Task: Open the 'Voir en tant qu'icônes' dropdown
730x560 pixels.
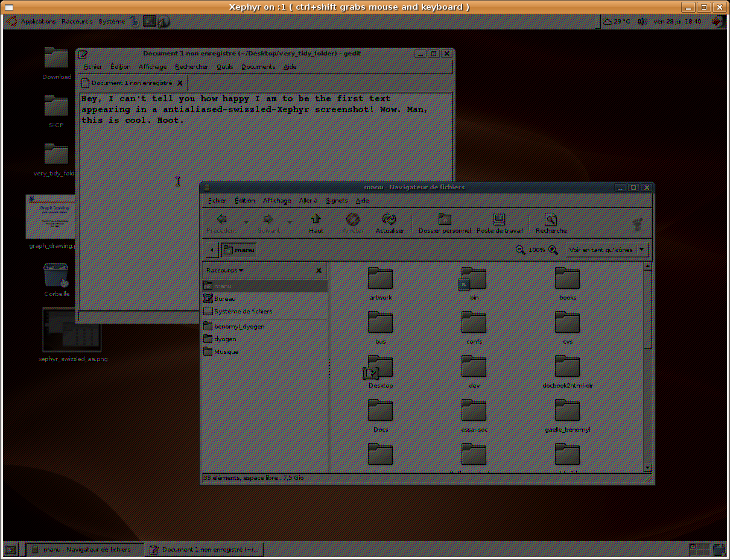Action: [x=606, y=250]
